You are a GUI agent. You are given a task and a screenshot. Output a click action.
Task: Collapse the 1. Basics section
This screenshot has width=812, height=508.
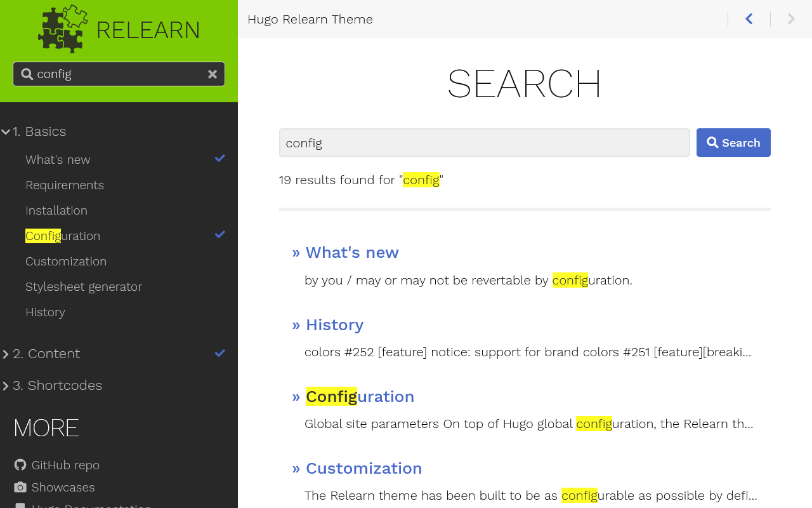[x=6, y=131]
